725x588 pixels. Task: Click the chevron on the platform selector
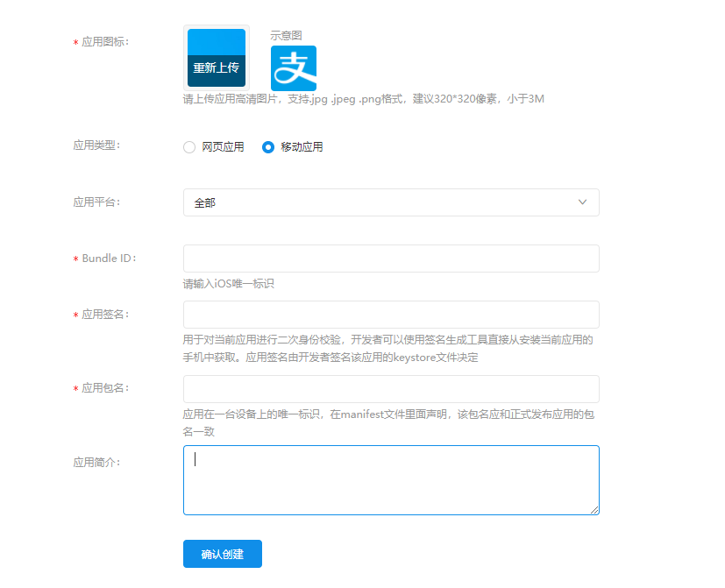tap(581, 202)
